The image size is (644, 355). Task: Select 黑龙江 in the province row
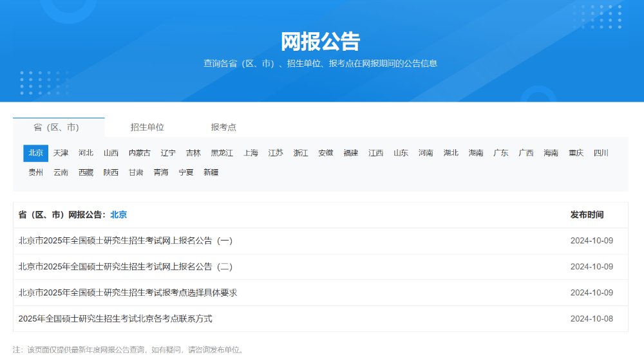coord(222,153)
